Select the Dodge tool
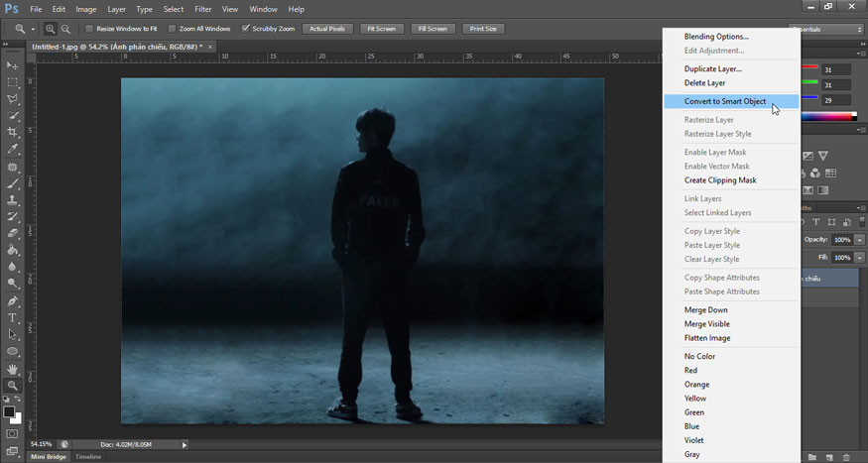The height and width of the screenshot is (463, 868). 12,284
